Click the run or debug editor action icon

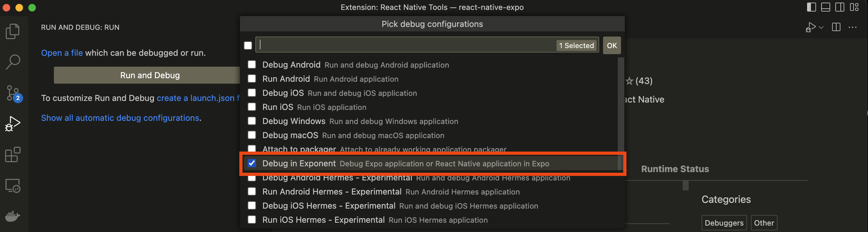pos(811,27)
